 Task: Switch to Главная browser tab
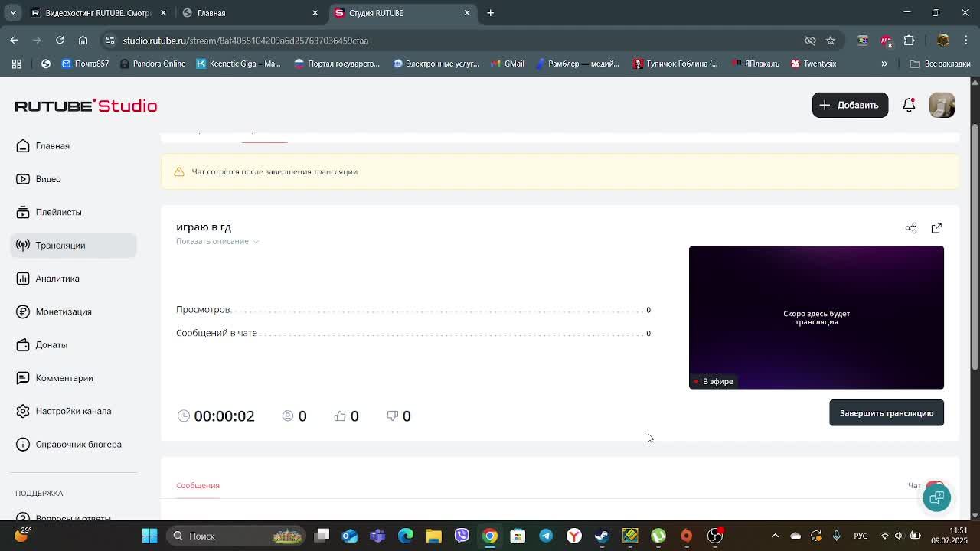point(250,13)
